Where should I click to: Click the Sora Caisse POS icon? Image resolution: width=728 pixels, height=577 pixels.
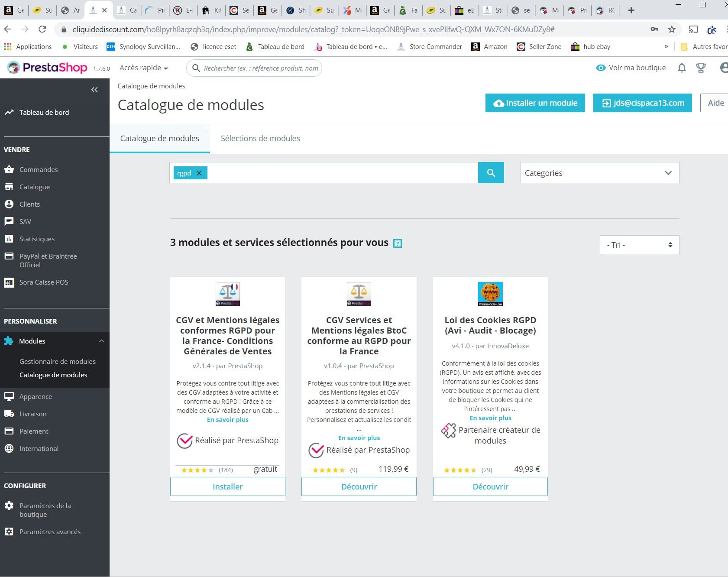(9, 282)
